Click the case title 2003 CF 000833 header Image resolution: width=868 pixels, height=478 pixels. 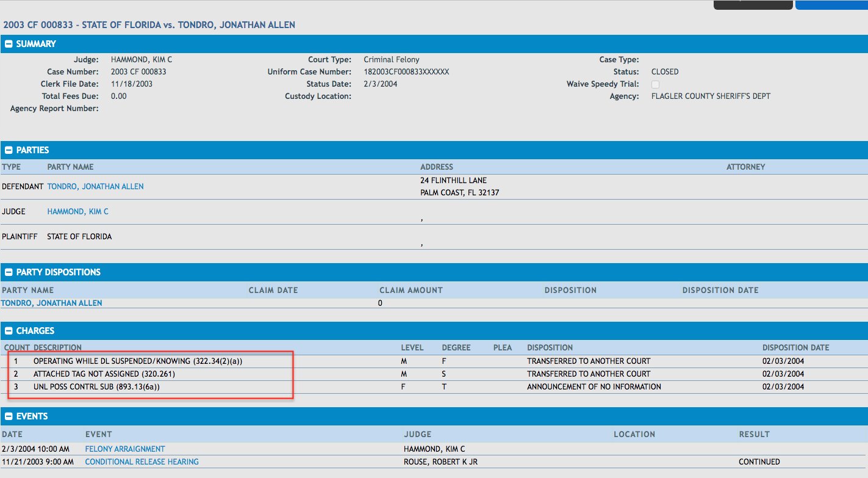point(149,25)
